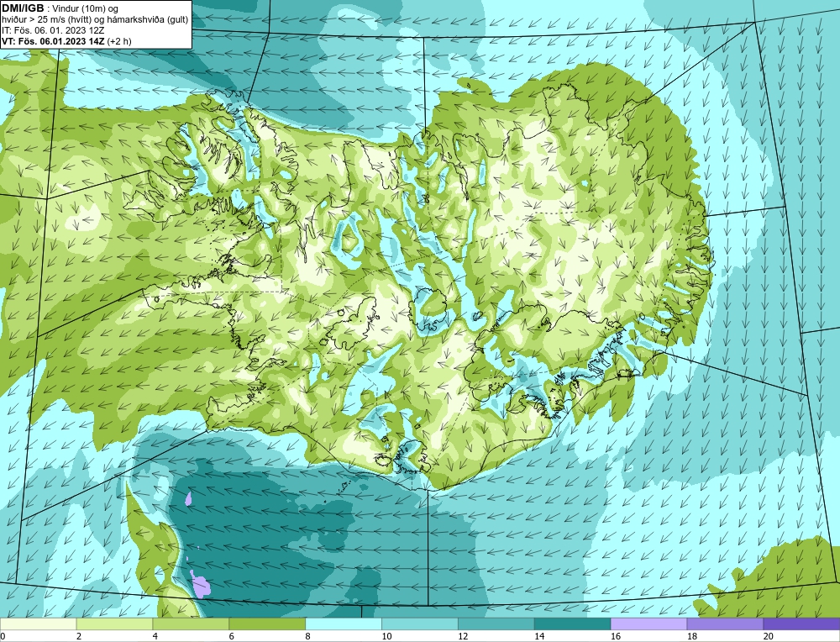Click the 8–10 m/s pale cyan swatch
The width and height of the screenshot is (840, 642).
(344, 624)
